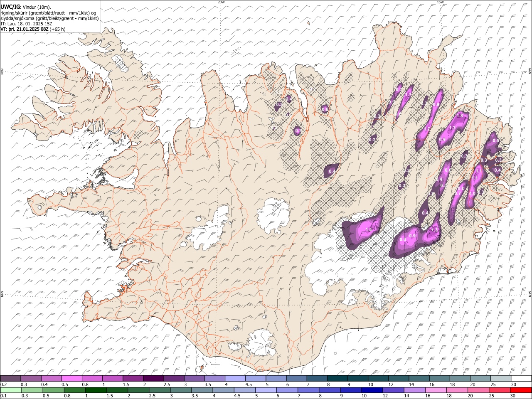The image size is (532, 399).
Task: Click the 15W longitude label at top
Action: pos(441,2)
